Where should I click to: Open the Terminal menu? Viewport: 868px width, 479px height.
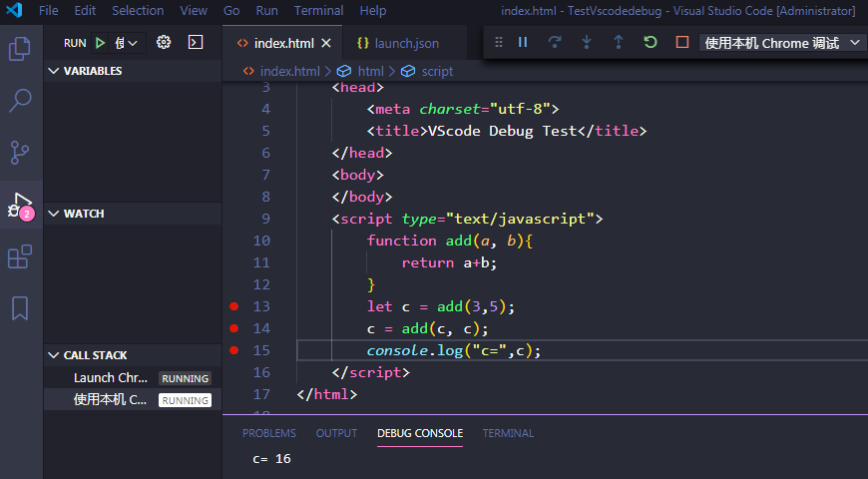coord(318,11)
